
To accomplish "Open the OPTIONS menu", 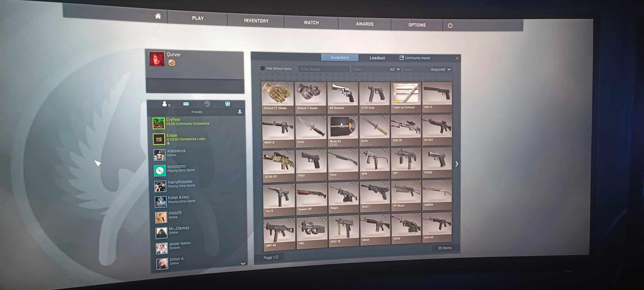I will pyautogui.click(x=417, y=25).
